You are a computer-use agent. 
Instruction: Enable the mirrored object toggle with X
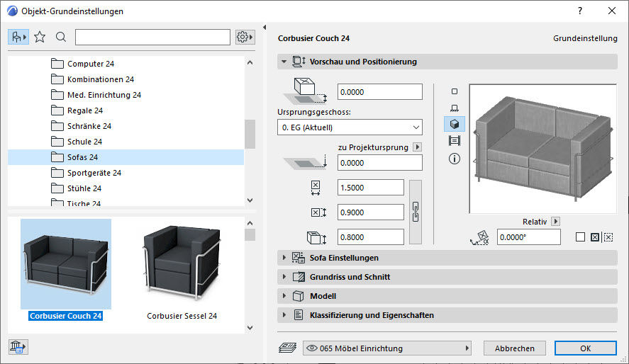click(x=595, y=237)
